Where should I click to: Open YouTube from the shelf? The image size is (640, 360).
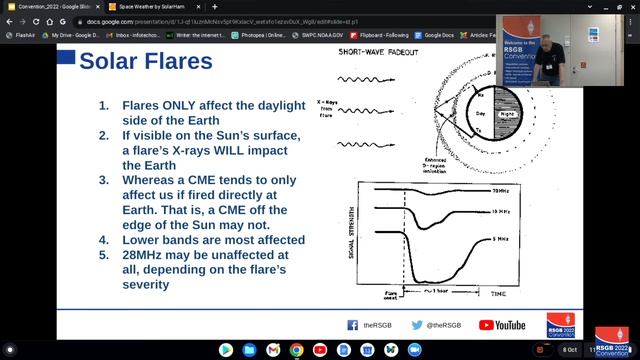[320, 350]
